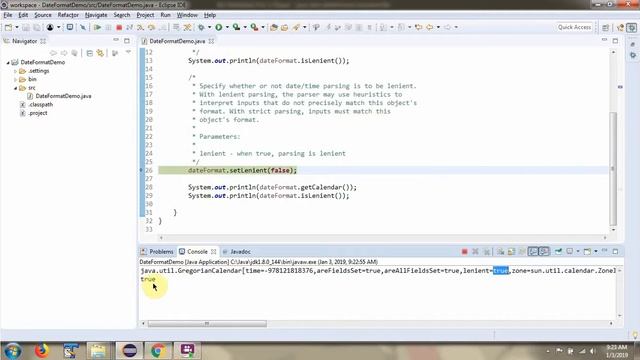Image resolution: width=640 pixels, height=360 pixels.
Task: Click the Coverage run icon
Action: tap(236, 27)
